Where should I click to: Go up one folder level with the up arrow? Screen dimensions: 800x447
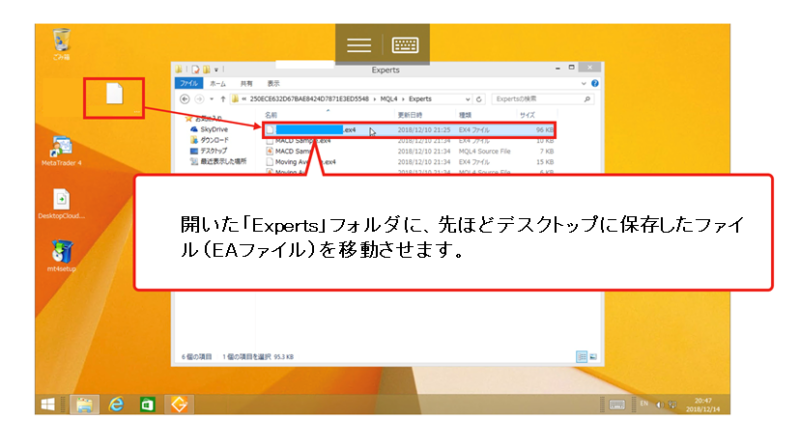point(223,99)
